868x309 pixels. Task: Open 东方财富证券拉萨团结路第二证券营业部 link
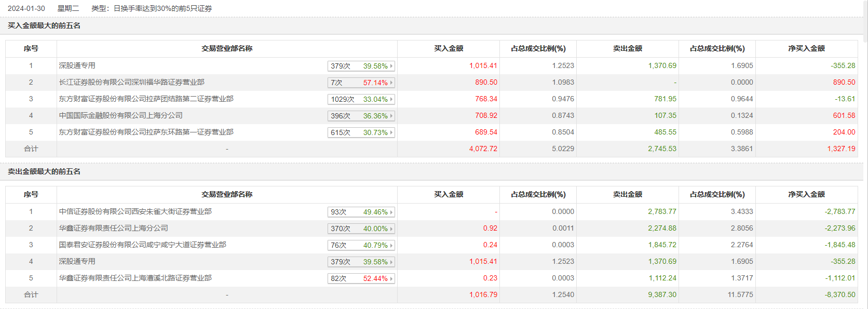click(x=146, y=99)
